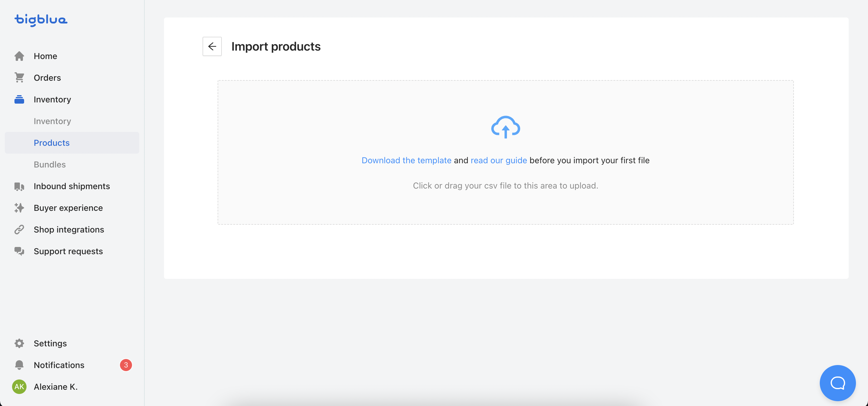Click the csv upload drop area text
This screenshot has height=406, width=868.
coord(505,186)
